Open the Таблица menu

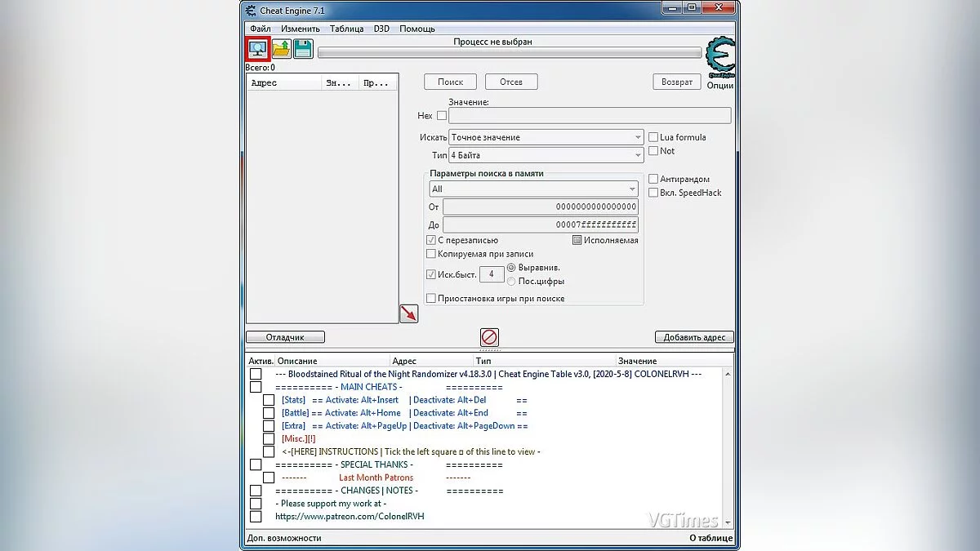pyautogui.click(x=347, y=29)
